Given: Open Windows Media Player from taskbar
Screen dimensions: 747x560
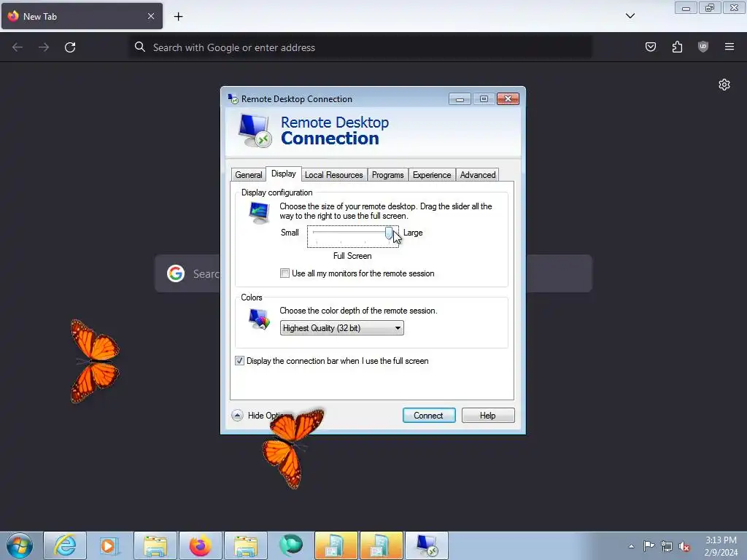Looking at the screenshot, I should coord(109,545).
